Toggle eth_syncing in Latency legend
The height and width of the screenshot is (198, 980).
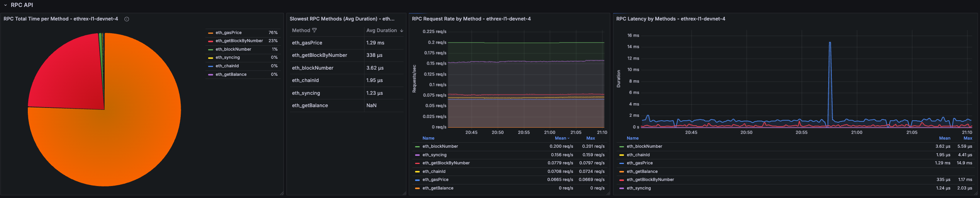point(639,188)
